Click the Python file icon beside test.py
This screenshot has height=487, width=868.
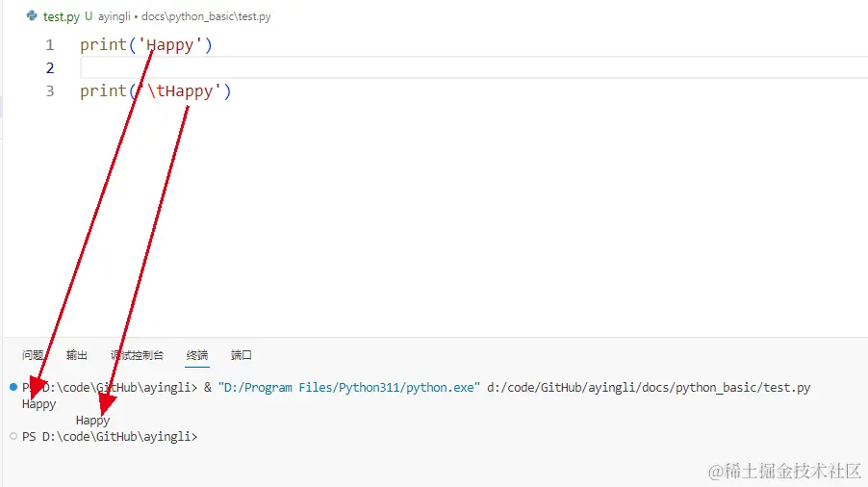32,16
